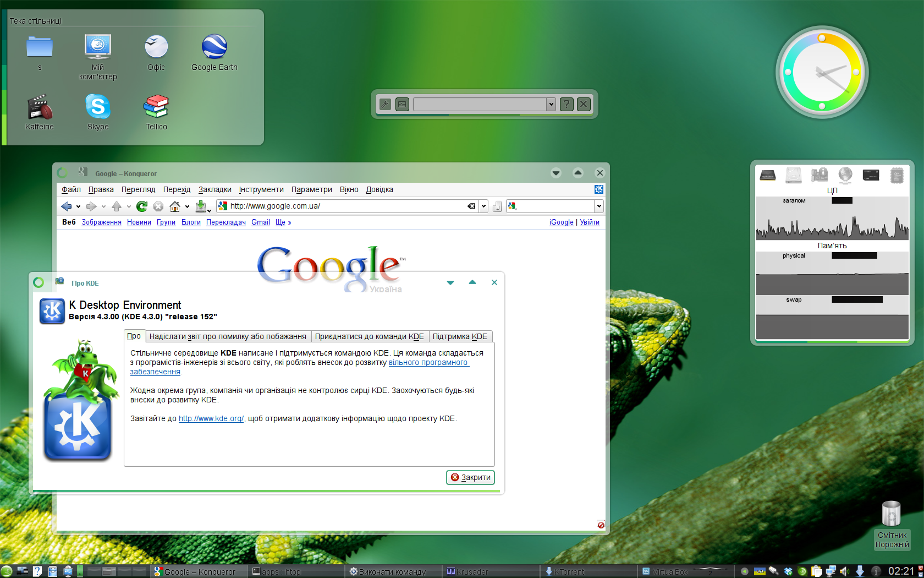Open the URL address bar history dropdown
This screenshot has height=578, width=924.
click(x=483, y=206)
